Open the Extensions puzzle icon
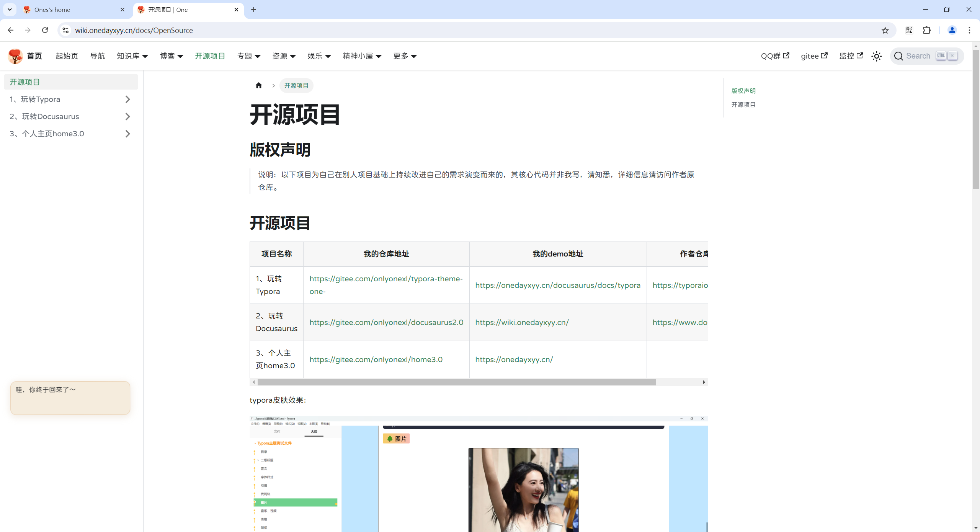The image size is (980, 532). click(x=927, y=30)
